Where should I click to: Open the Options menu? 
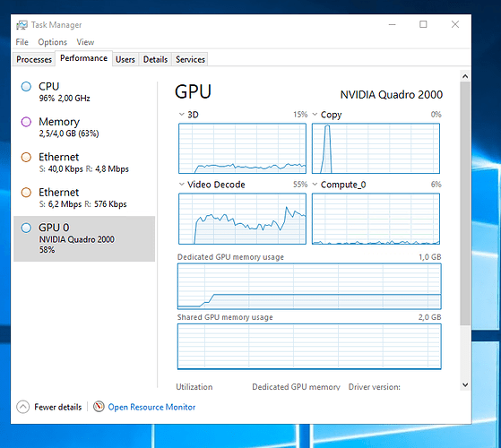pyautogui.click(x=52, y=42)
